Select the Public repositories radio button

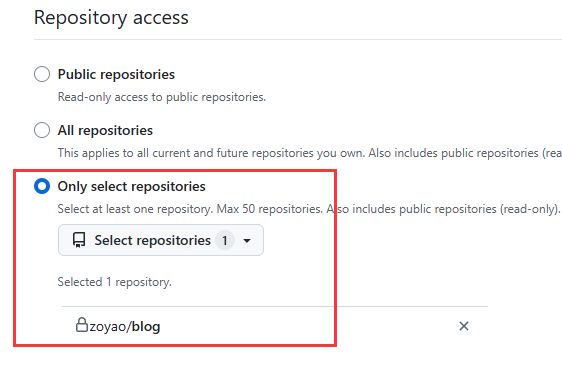coord(42,74)
